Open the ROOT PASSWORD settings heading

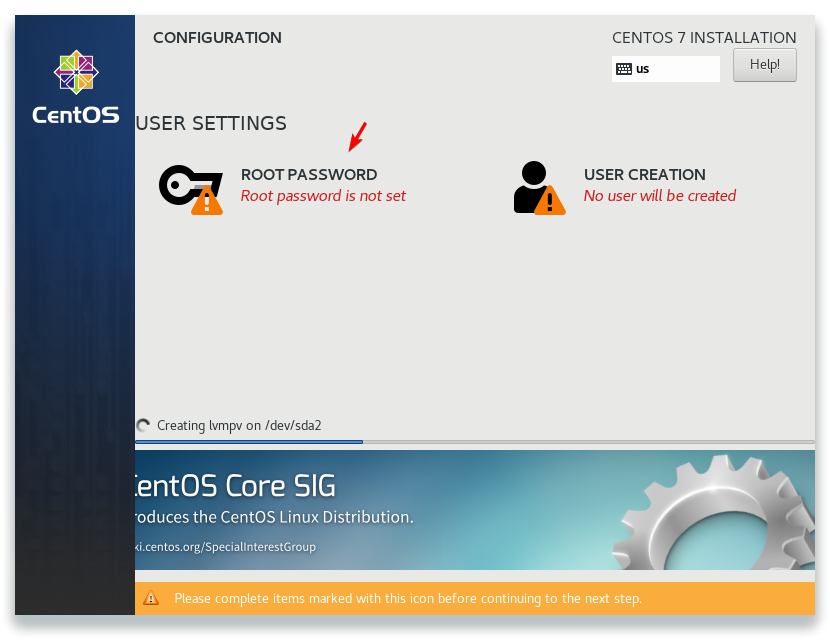(x=309, y=175)
